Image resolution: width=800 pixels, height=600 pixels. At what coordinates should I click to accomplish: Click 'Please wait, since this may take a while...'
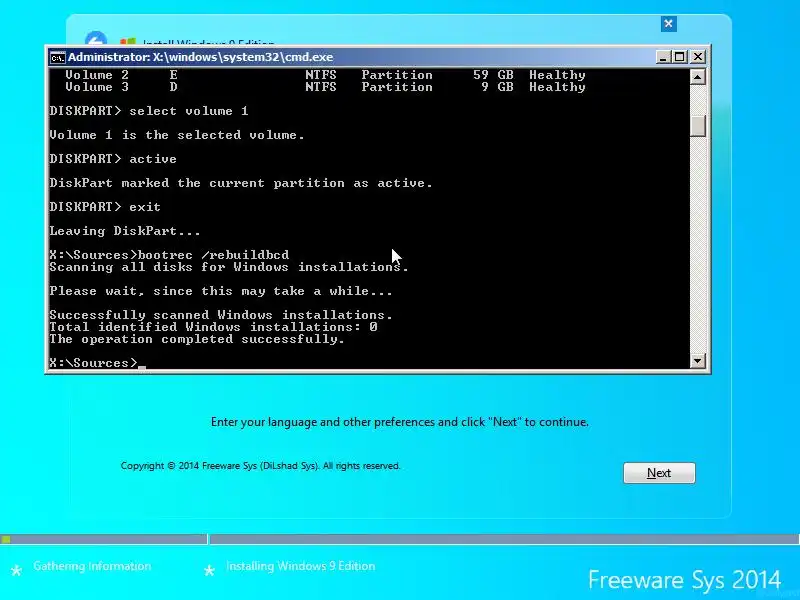click(x=221, y=291)
